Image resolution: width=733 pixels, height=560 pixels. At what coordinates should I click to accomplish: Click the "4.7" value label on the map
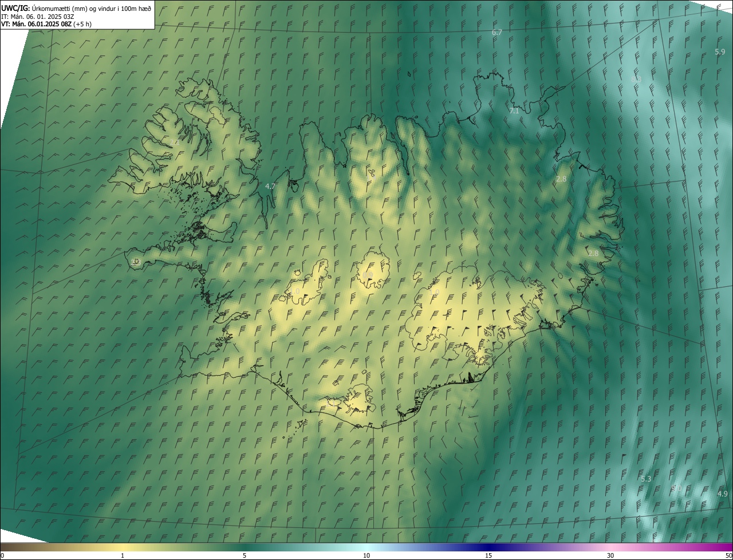tap(271, 186)
